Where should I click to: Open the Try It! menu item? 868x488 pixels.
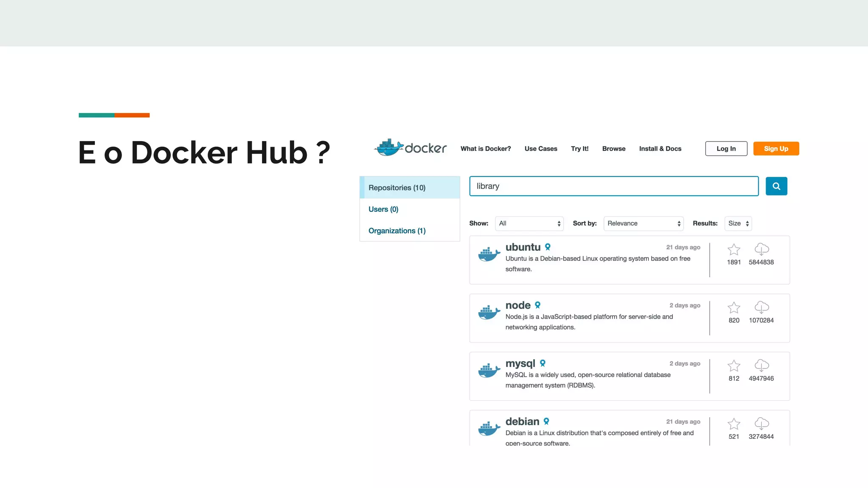coord(579,149)
